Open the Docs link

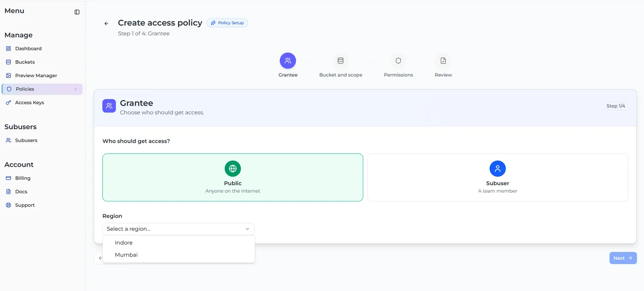21,192
